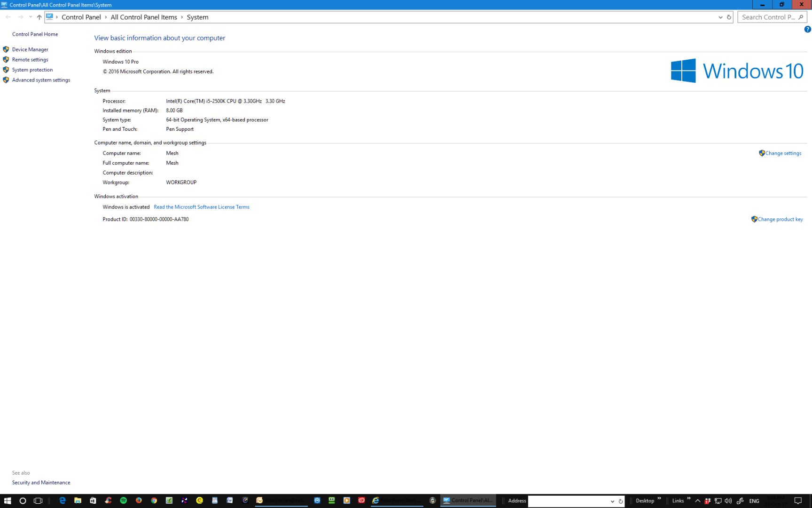The height and width of the screenshot is (508, 812).
Task: Open Device Manager from the sidebar
Action: coord(30,49)
